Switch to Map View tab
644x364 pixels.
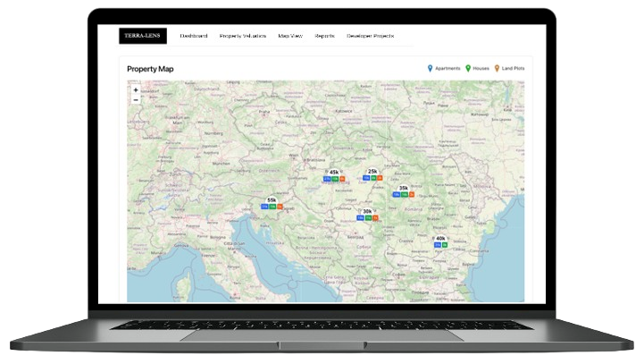(x=291, y=36)
